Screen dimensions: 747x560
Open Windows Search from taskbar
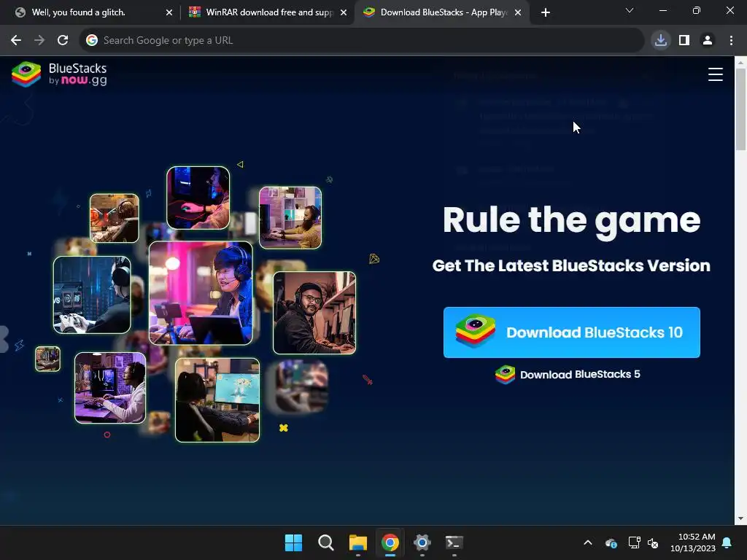click(x=326, y=542)
